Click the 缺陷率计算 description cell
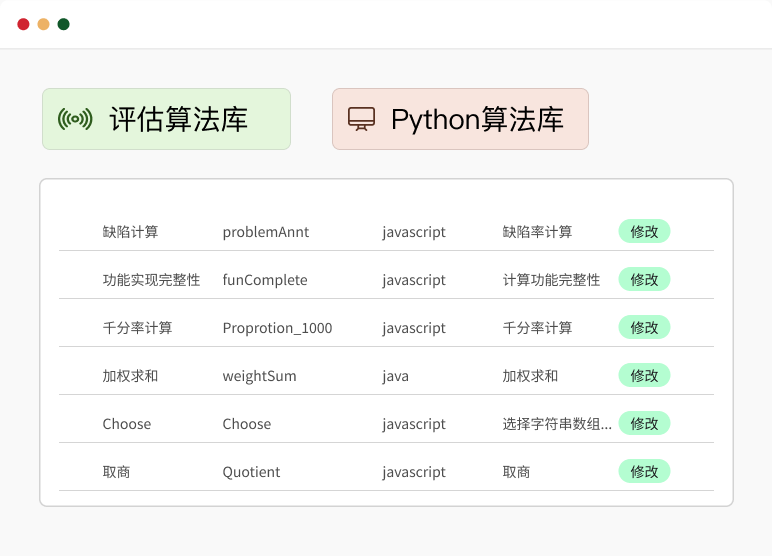 pos(537,232)
